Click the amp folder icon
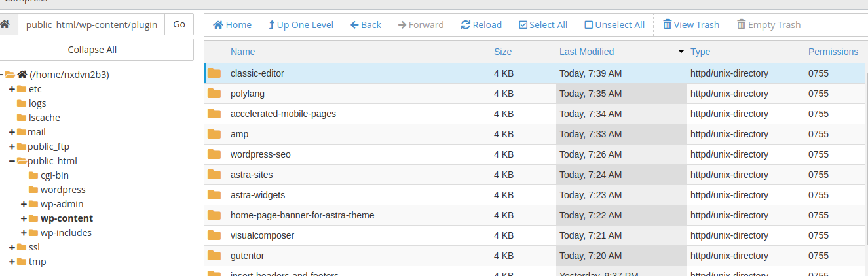 click(x=214, y=134)
